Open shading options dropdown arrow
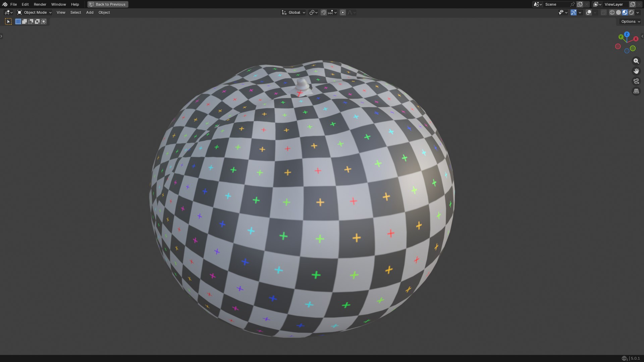 pos(638,12)
